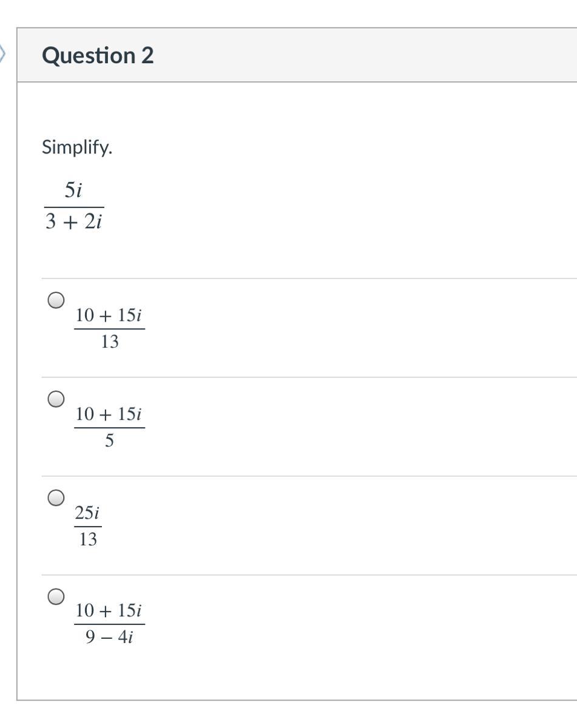Click the gray Question 2 header bar

tap(297, 55)
